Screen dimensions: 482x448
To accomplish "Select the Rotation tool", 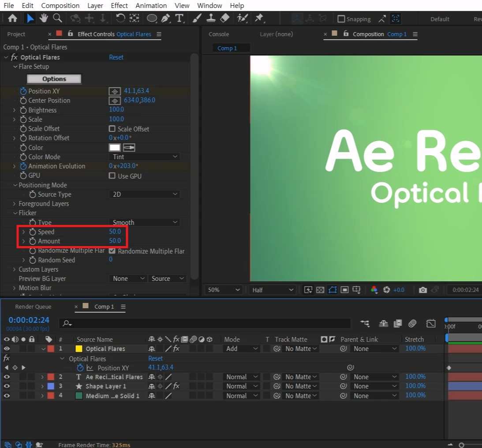I will tap(120, 19).
